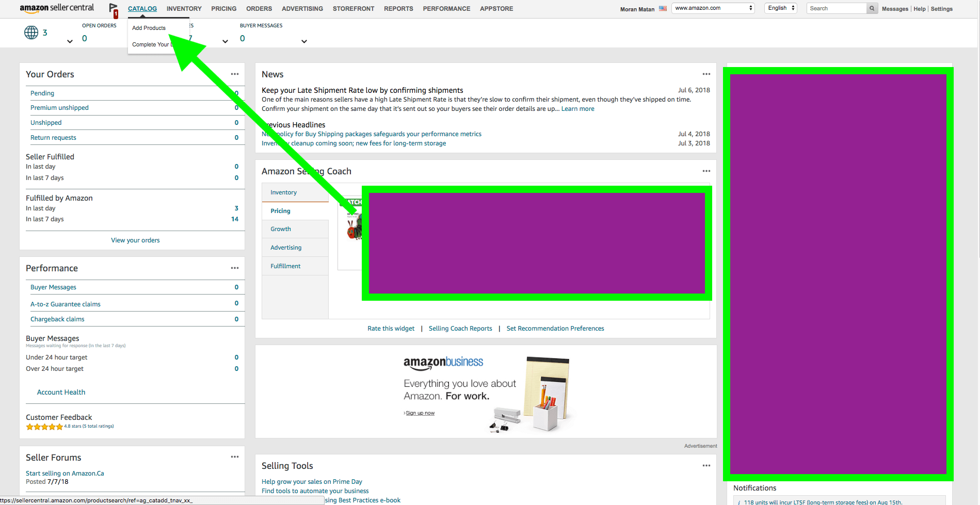Click into the Search input field

[x=836, y=8]
